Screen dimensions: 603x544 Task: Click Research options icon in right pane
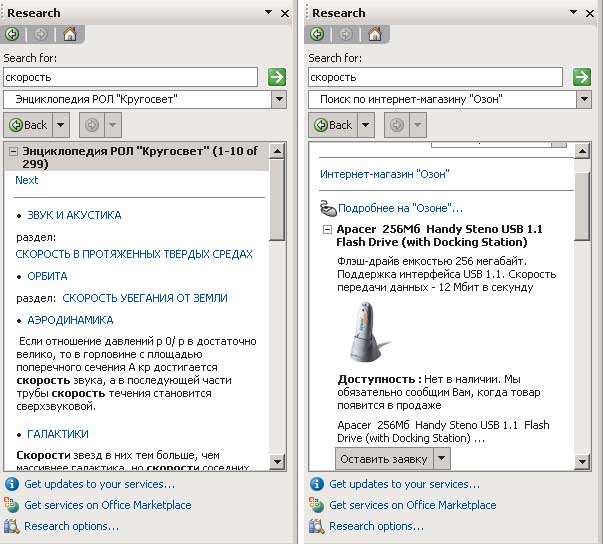317,526
